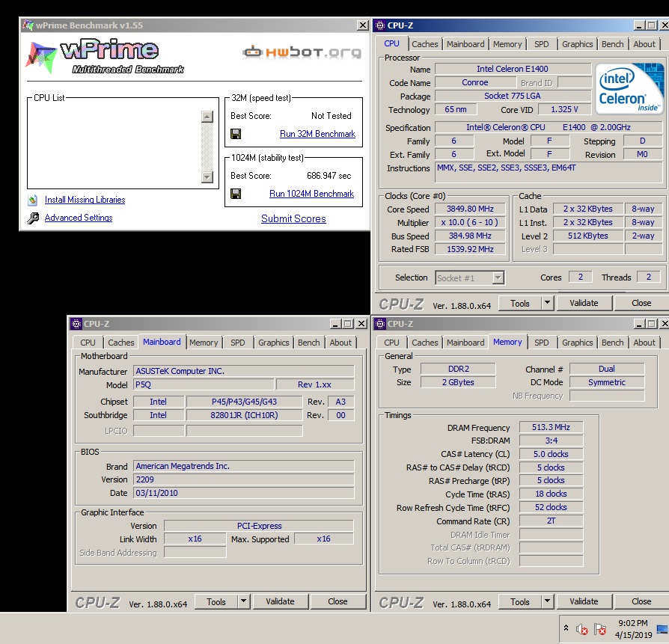Click the motherboard model P5Q field

click(204, 384)
